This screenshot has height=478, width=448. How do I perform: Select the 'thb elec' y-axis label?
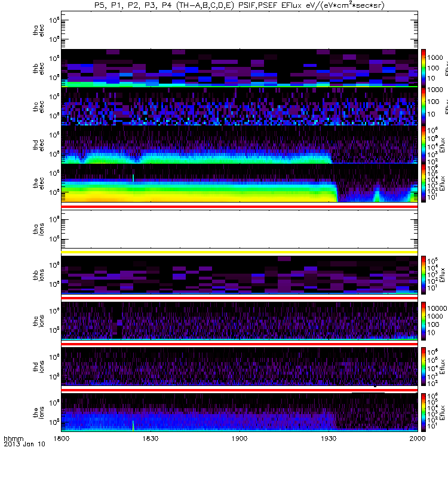pos(39,68)
